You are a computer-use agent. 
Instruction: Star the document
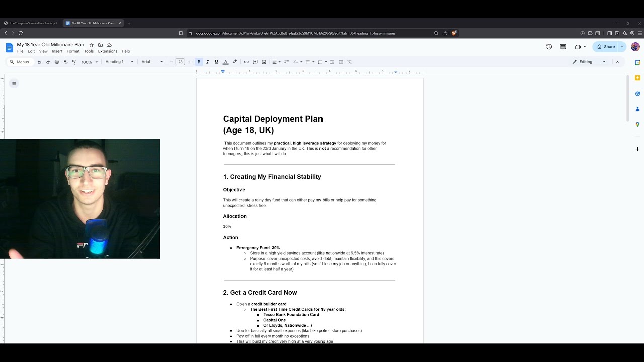[92, 45]
